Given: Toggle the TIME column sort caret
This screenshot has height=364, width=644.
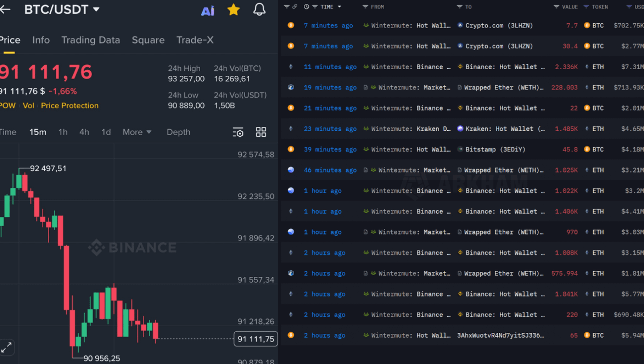Looking at the screenshot, I should click(340, 7).
